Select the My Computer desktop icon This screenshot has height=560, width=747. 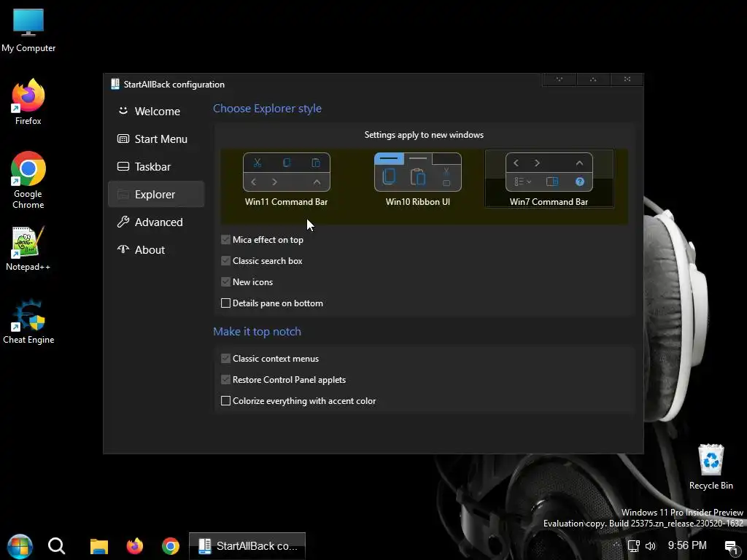(x=28, y=30)
